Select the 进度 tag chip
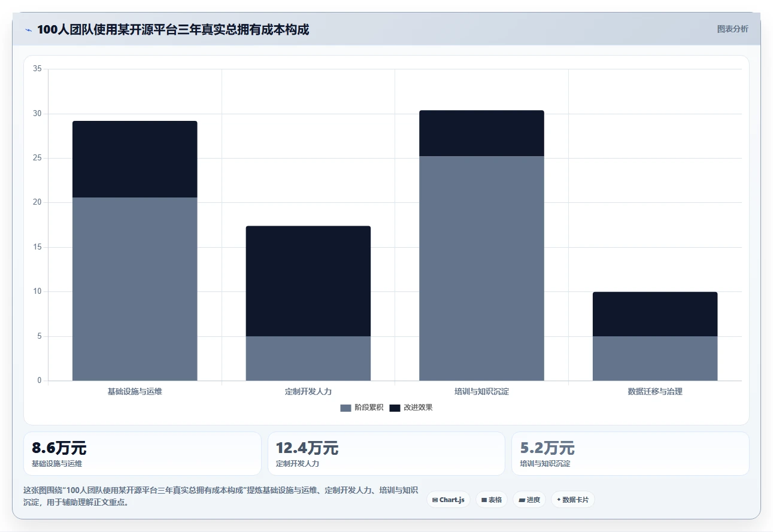The width and height of the screenshot is (773, 532). 529,500
